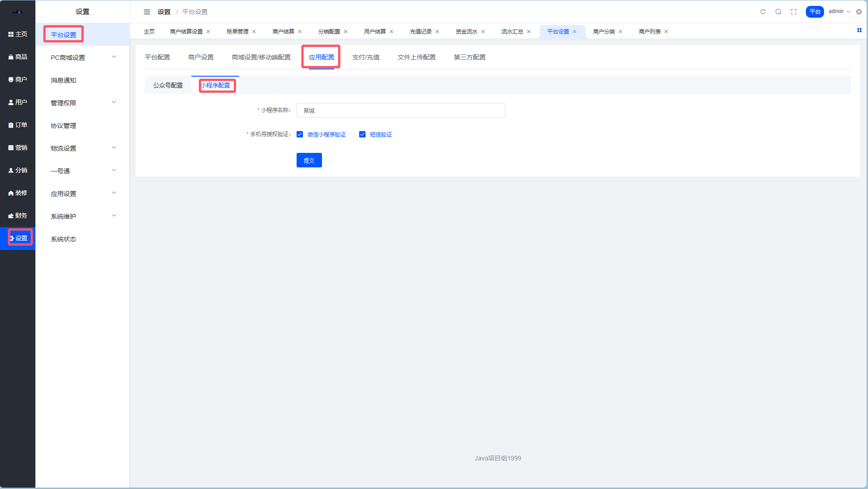Click the refresh icon in top bar

click(763, 12)
